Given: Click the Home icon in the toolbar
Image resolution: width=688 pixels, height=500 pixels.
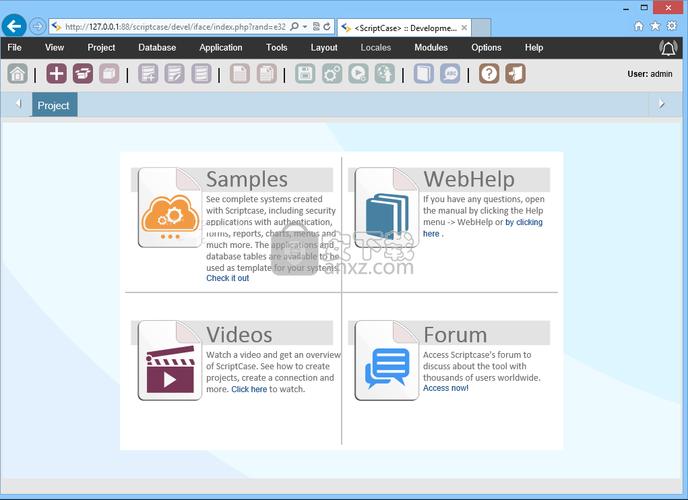Looking at the screenshot, I should pyautogui.click(x=17, y=73).
